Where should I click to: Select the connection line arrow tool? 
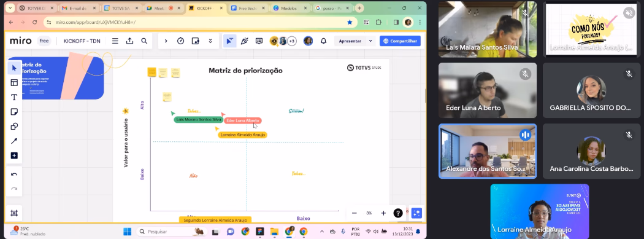point(14,141)
